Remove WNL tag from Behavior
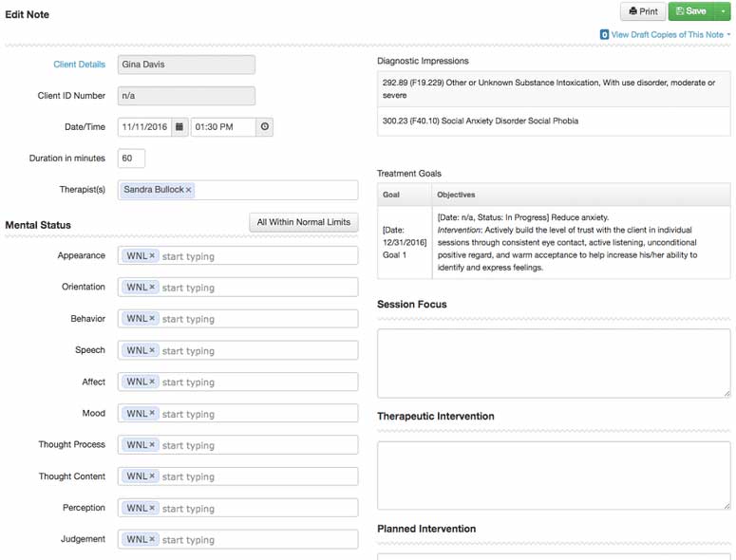Viewport: 736px width, 560px height. pyautogui.click(x=152, y=319)
